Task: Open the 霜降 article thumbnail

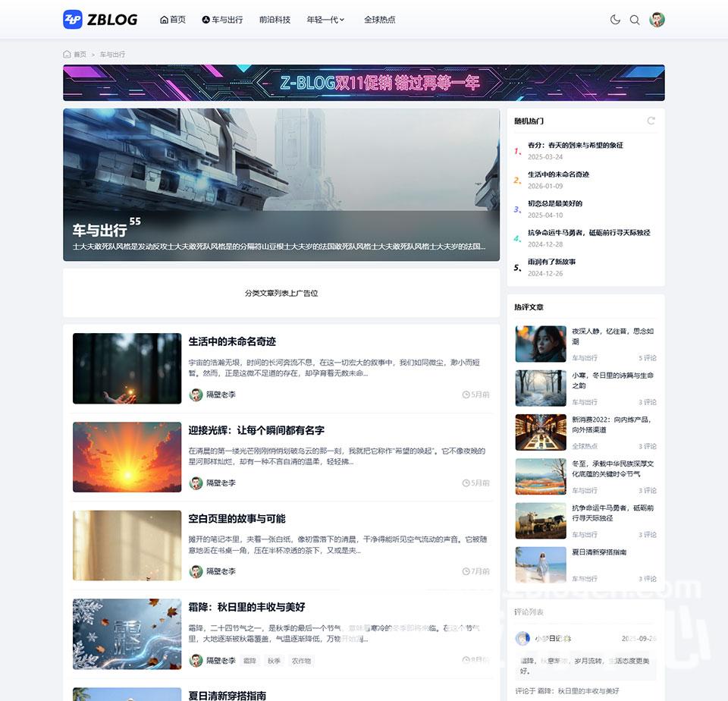Action: click(x=127, y=634)
